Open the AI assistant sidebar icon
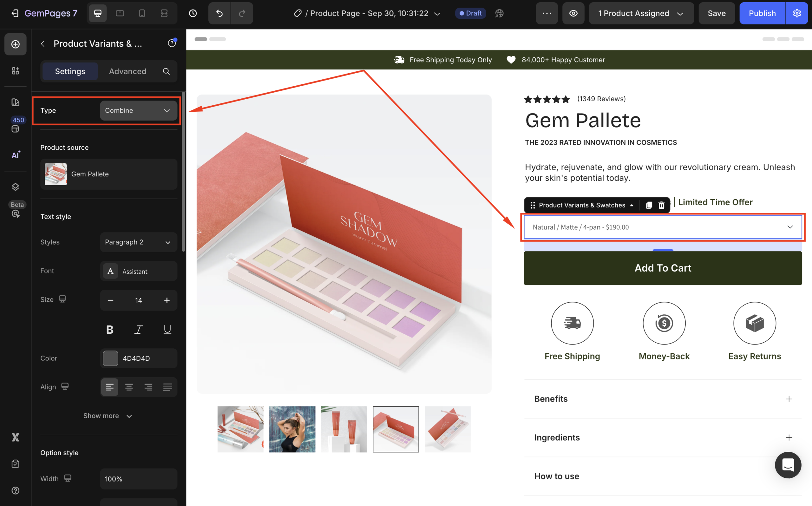The image size is (812, 506). pyautogui.click(x=16, y=155)
